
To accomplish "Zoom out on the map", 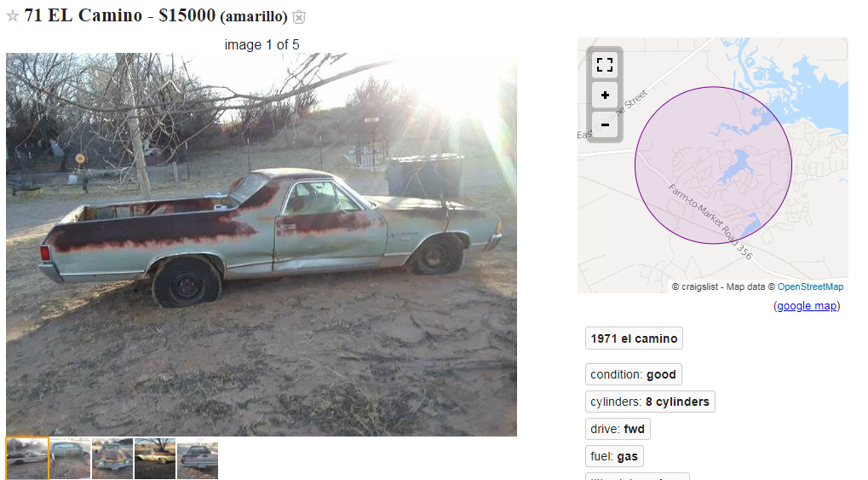I will [x=605, y=124].
